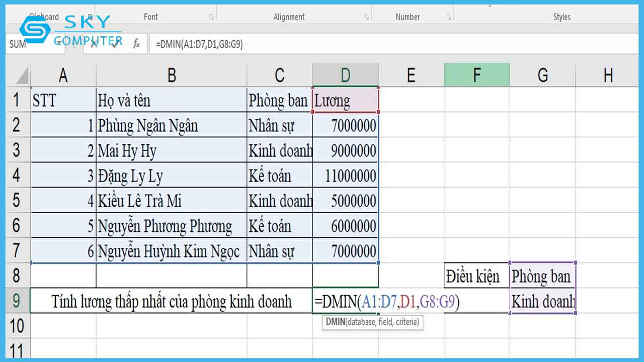
Task: Click the criteria argument in tooltip
Action: [x=406, y=322]
